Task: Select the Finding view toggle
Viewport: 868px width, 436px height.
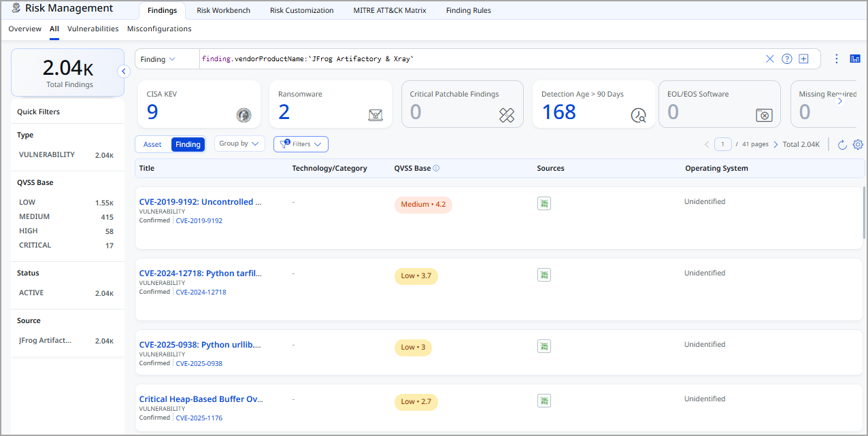Action: (x=188, y=144)
